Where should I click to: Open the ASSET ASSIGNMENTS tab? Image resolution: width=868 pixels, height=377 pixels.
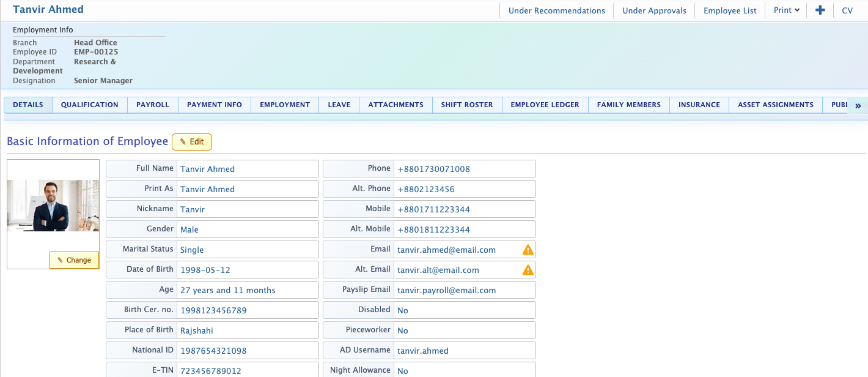(776, 105)
